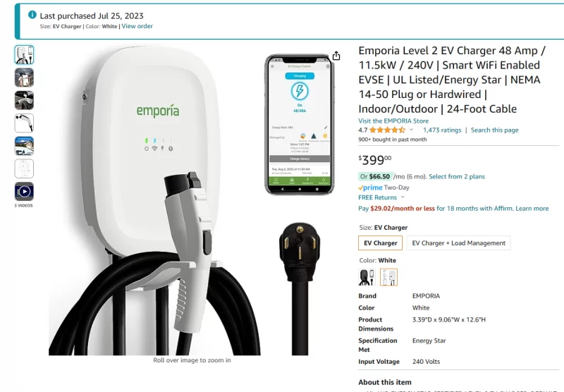The height and width of the screenshot is (392, 564).
Task: Click the star rating icons
Action: coord(387,130)
